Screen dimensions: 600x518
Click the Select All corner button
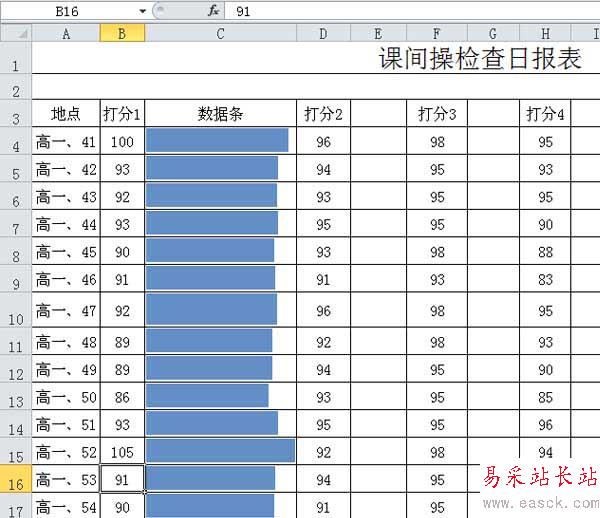point(16,33)
